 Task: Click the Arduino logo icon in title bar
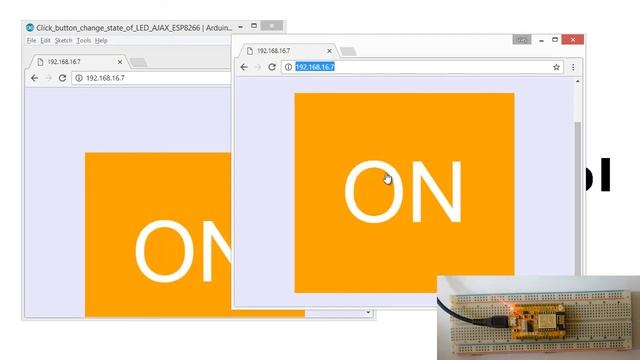[30, 27]
